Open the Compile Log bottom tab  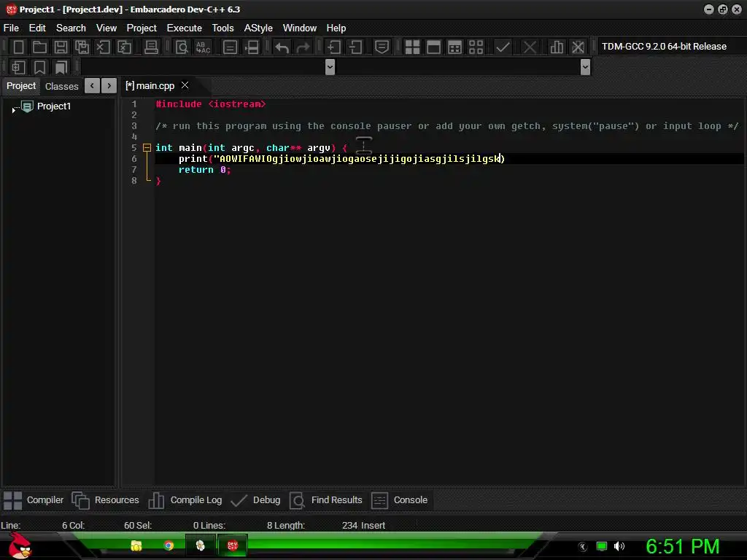click(x=185, y=500)
